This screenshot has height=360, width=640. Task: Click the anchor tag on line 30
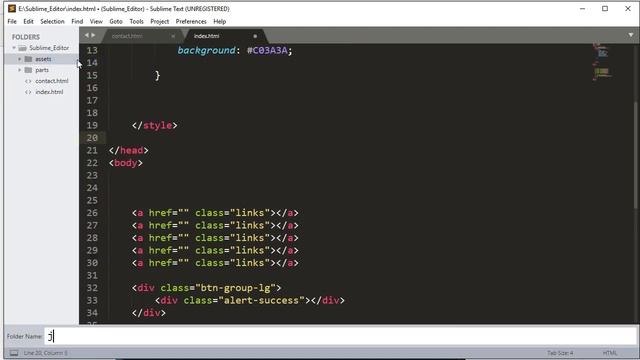pyautogui.click(x=215, y=263)
